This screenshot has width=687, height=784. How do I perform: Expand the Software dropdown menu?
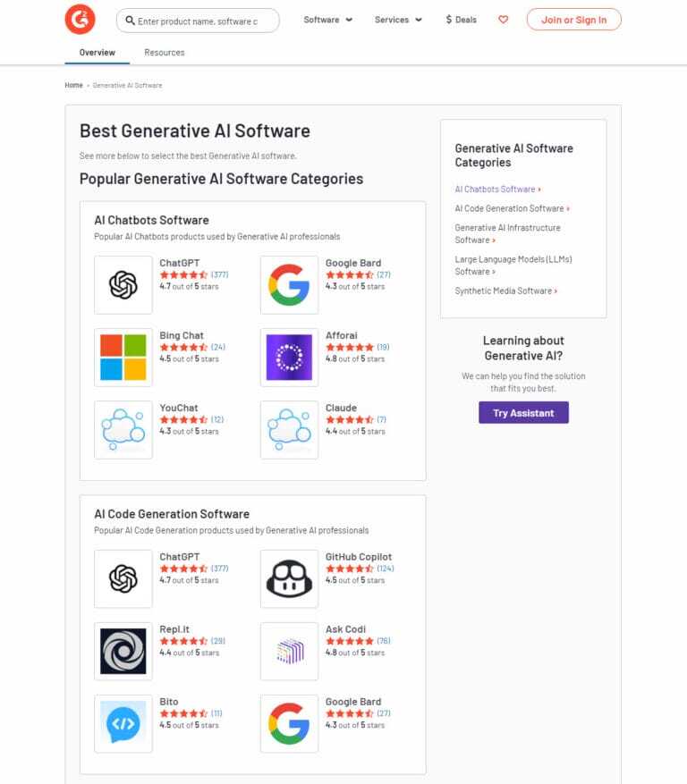(x=327, y=20)
